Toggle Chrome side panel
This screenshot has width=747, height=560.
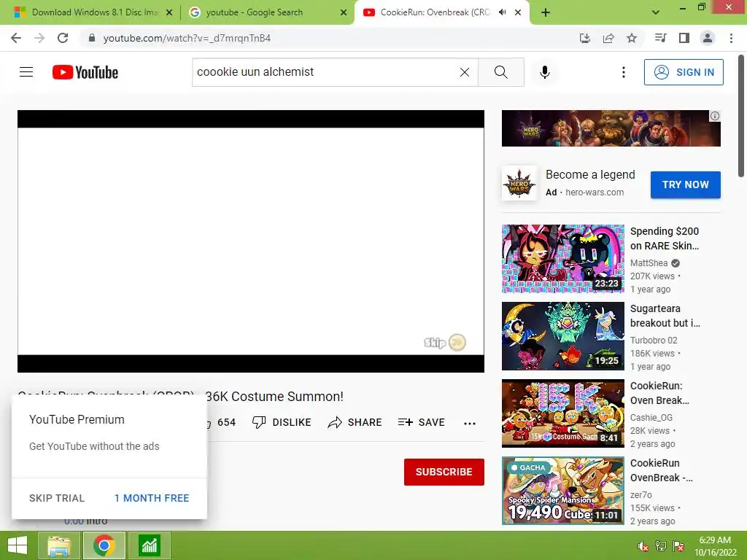pyautogui.click(x=684, y=38)
